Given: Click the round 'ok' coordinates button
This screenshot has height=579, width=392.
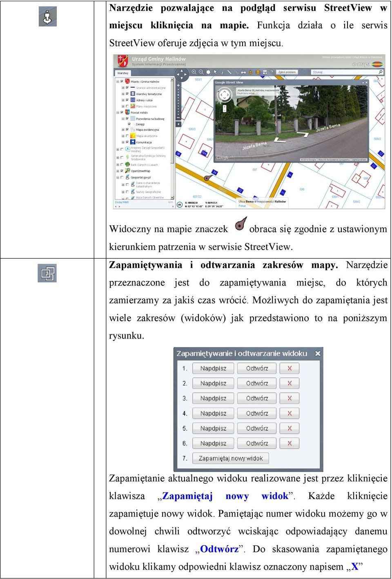Looking at the screenshot, I should [179, 205].
